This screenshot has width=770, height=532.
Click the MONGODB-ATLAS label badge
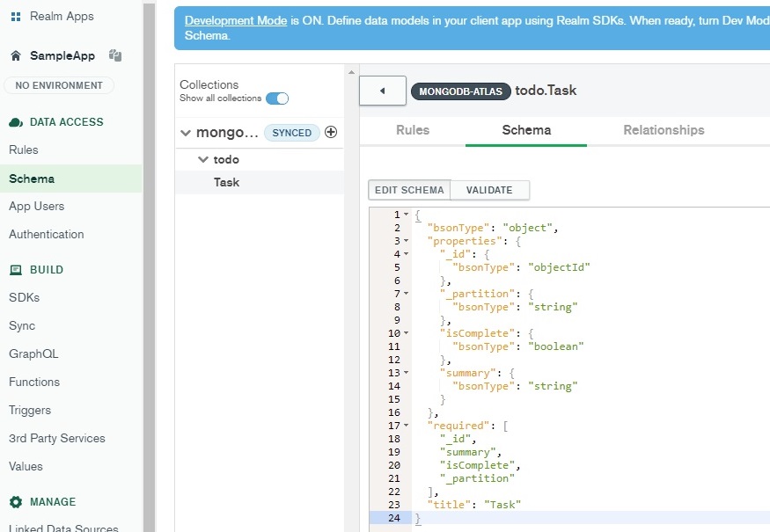point(460,91)
